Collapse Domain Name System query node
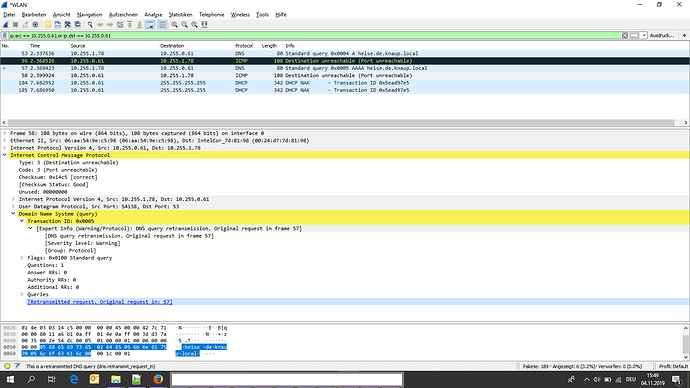 pos(13,213)
